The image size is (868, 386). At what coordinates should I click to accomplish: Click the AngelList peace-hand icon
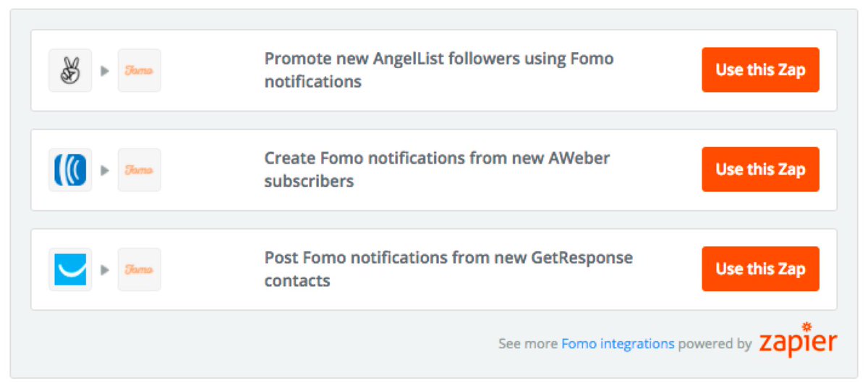point(70,70)
